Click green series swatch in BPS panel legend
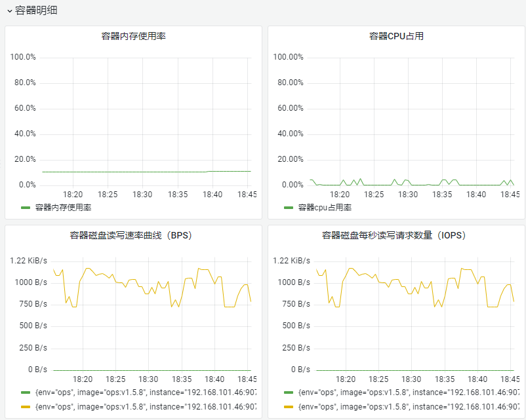Screen dimensions: 526x420 coord(26,393)
